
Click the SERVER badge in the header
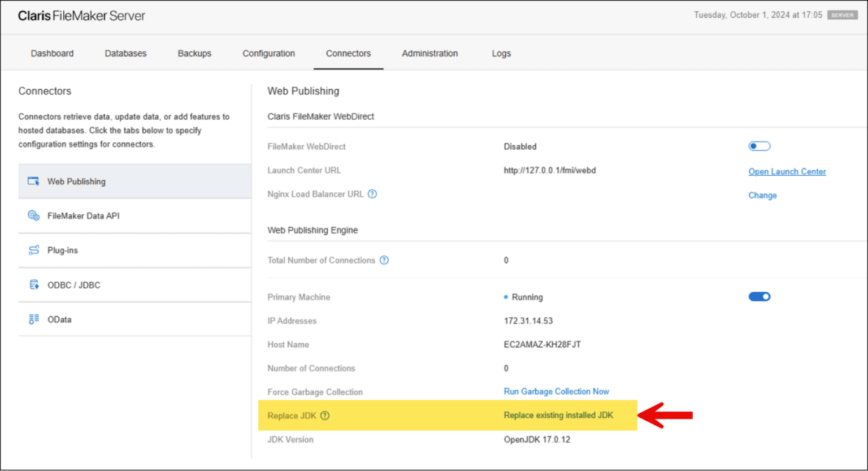pyautogui.click(x=843, y=15)
